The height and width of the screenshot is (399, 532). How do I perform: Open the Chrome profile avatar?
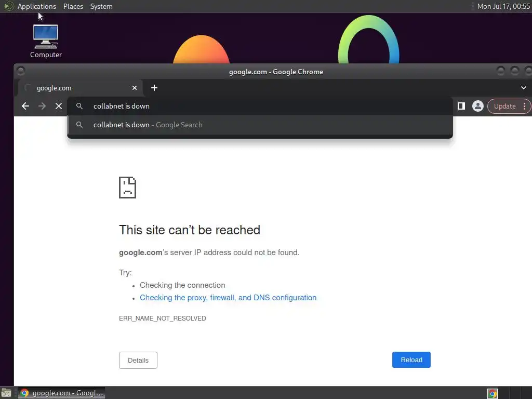point(478,106)
